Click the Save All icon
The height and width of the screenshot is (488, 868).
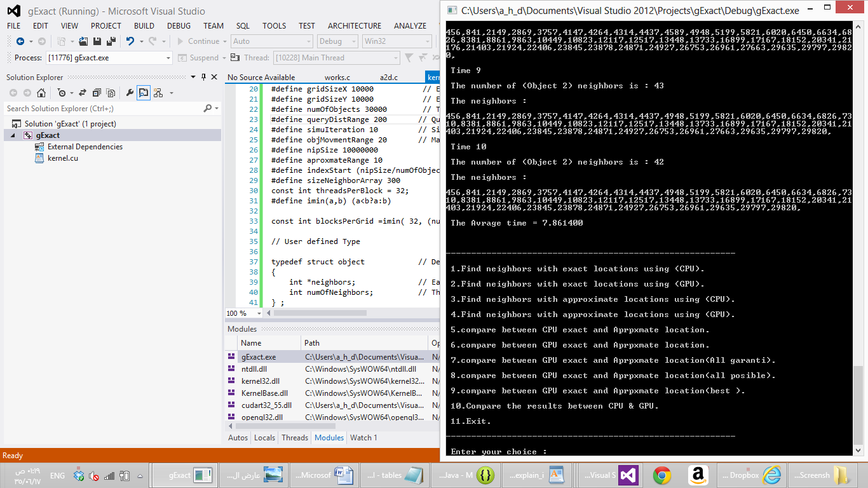[x=112, y=41]
